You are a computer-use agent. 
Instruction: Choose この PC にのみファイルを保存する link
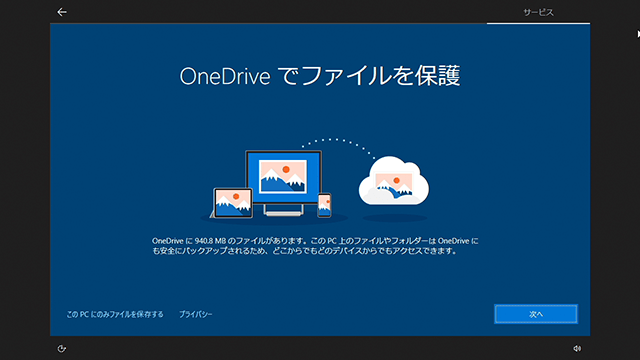coord(115,314)
